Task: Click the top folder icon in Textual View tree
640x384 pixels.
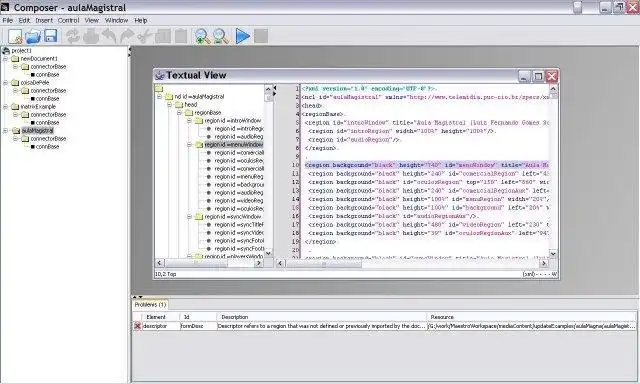Action: tap(159, 89)
